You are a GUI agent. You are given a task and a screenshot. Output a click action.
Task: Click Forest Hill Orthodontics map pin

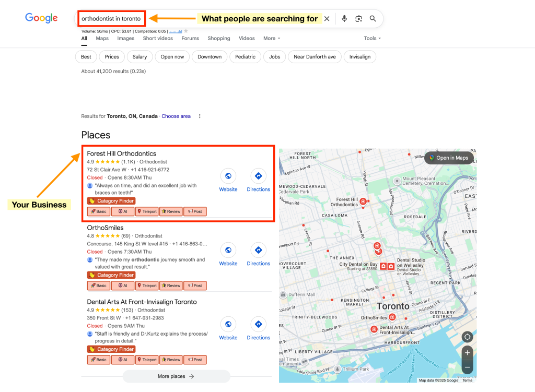pos(363,201)
